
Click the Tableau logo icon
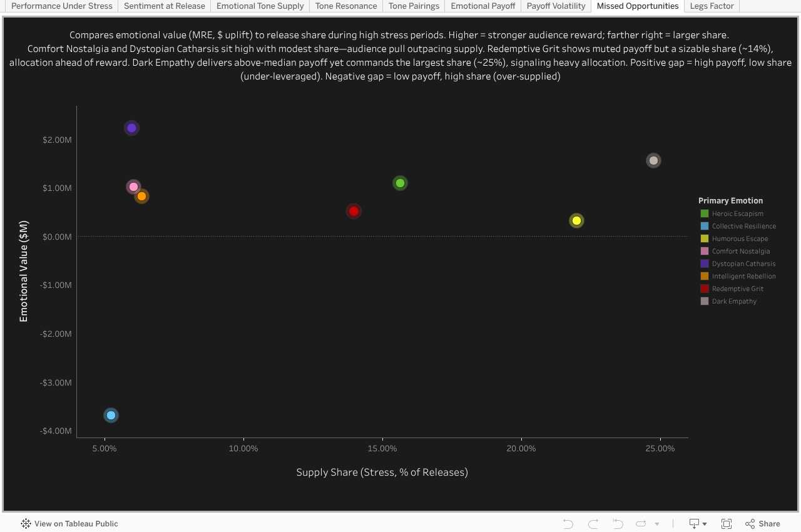[26, 524]
